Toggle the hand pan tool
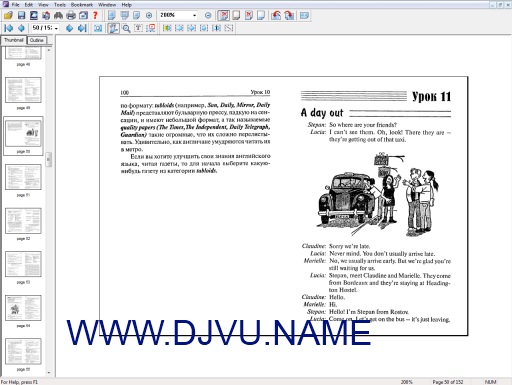512x385 pixels. pos(113,28)
